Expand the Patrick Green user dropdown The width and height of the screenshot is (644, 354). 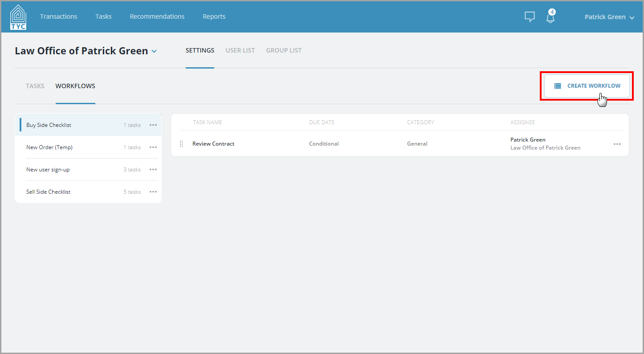pos(609,17)
